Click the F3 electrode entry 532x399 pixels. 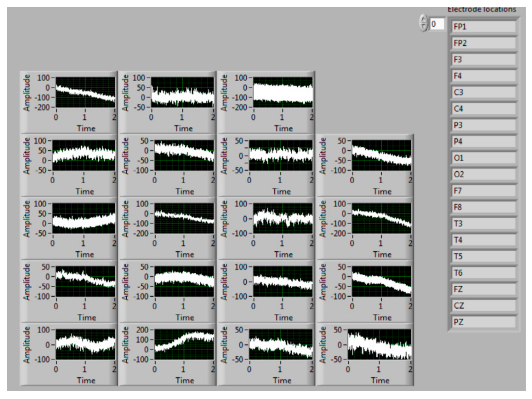point(483,59)
